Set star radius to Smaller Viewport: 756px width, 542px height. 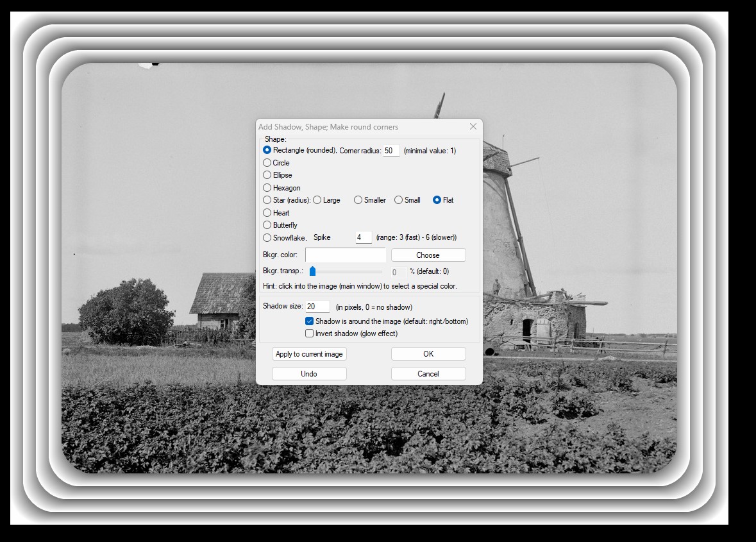[358, 200]
